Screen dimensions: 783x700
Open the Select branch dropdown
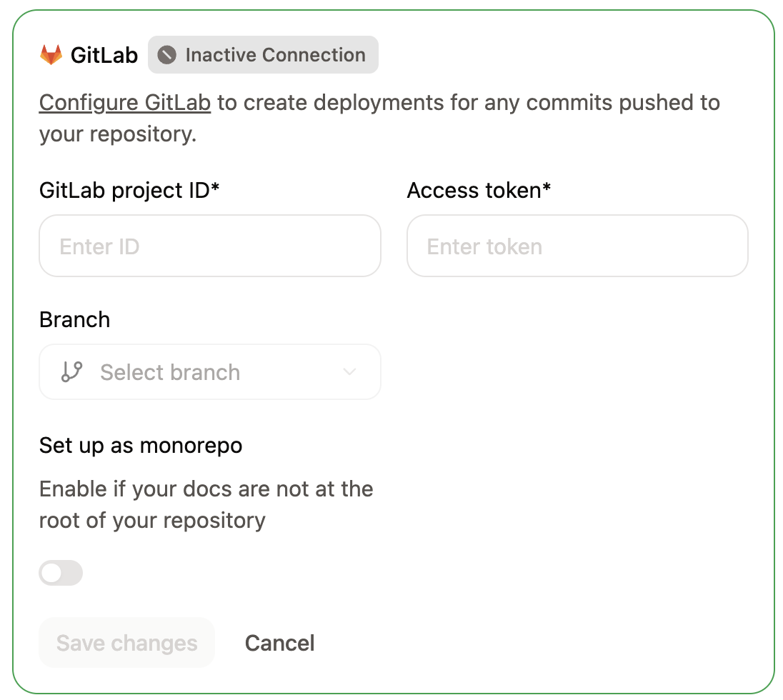(x=209, y=371)
